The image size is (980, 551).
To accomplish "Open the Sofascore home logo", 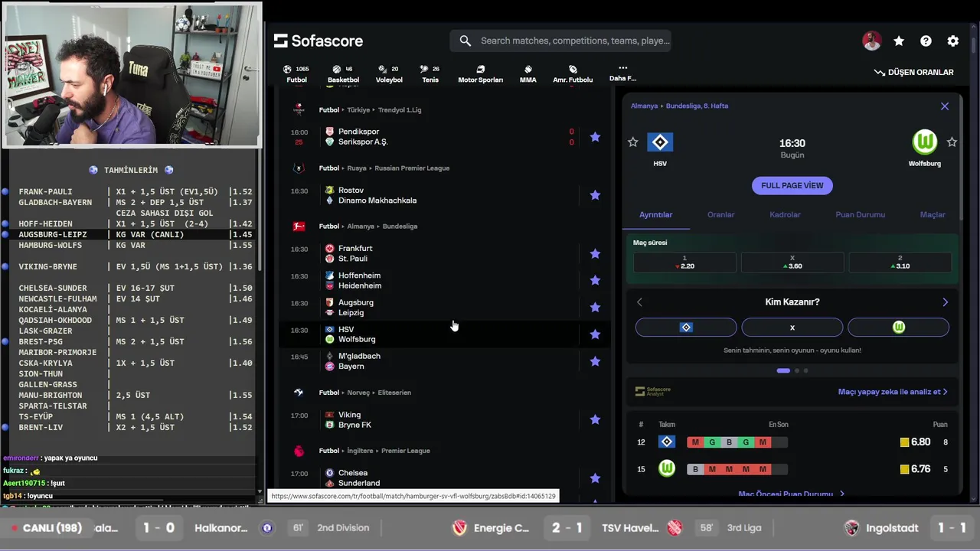I will [x=318, y=41].
